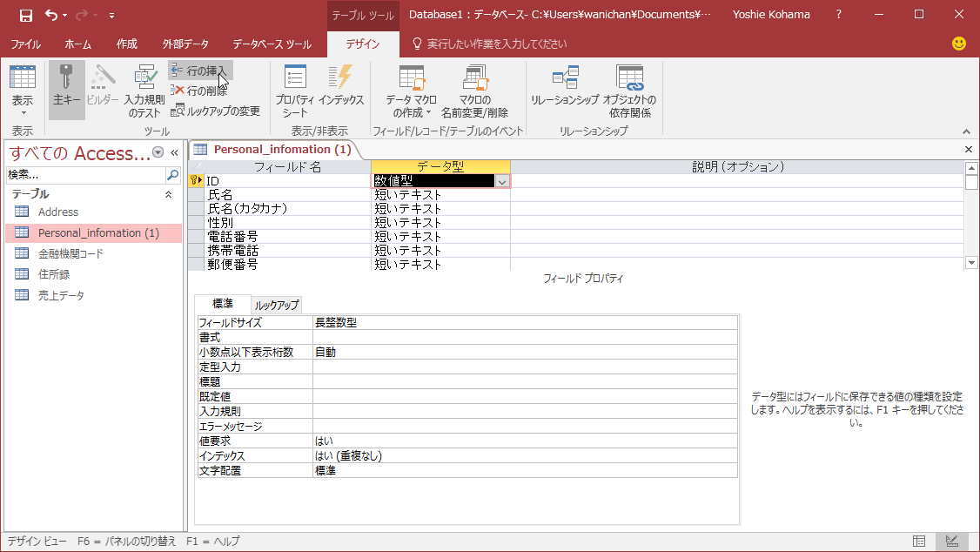The height and width of the screenshot is (552, 980).
Task: Select the ID row selector with key
Action: pos(196,181)
